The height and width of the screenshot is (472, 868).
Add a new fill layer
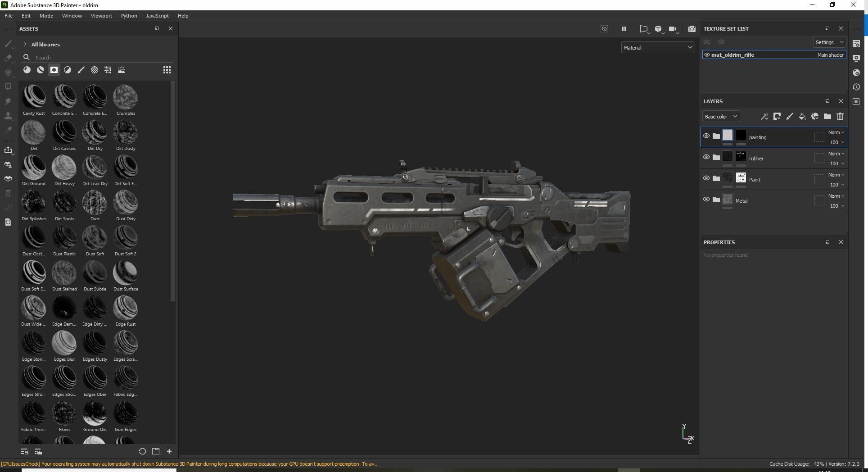(x=802, y=117)
